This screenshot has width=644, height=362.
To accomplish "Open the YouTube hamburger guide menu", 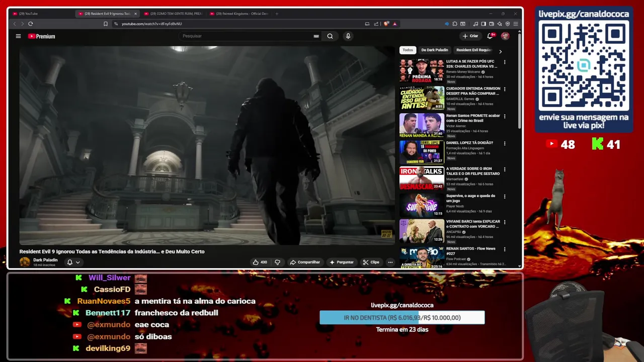I will point(18,36).
